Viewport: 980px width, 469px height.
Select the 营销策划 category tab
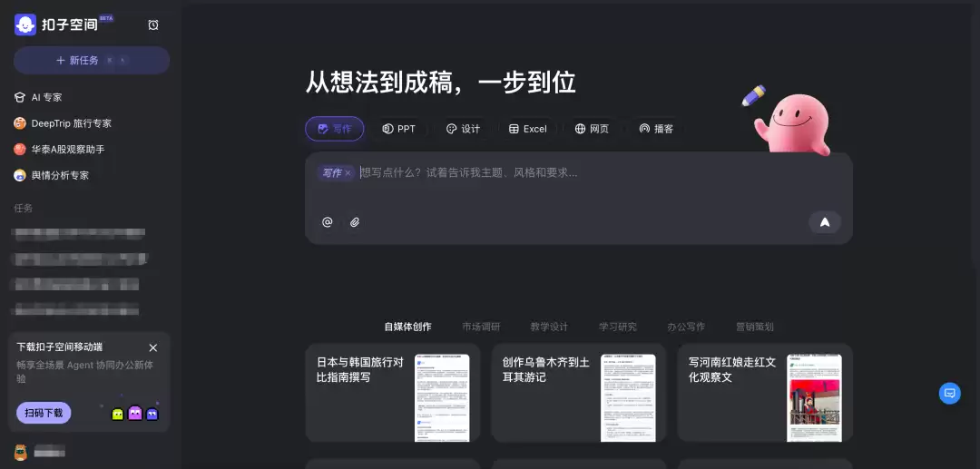point(754,327)
